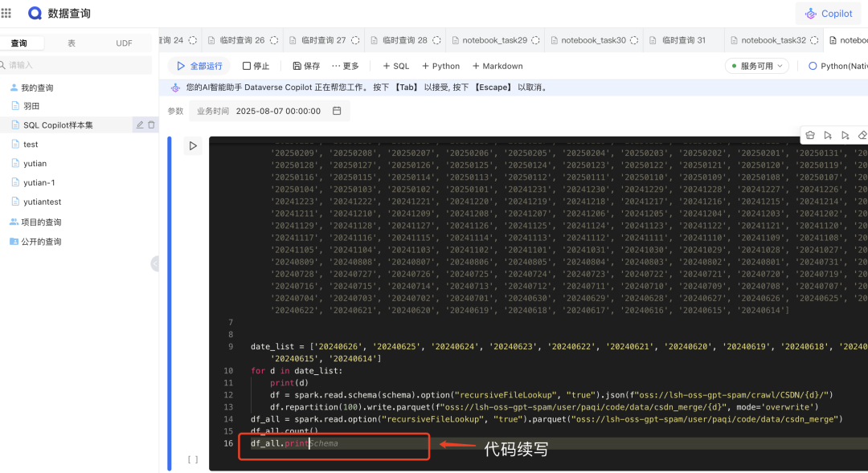This screenshot has height=473, width=868.
Task: Click the status circle on 临时查询 28 tab
Action: 436,40
